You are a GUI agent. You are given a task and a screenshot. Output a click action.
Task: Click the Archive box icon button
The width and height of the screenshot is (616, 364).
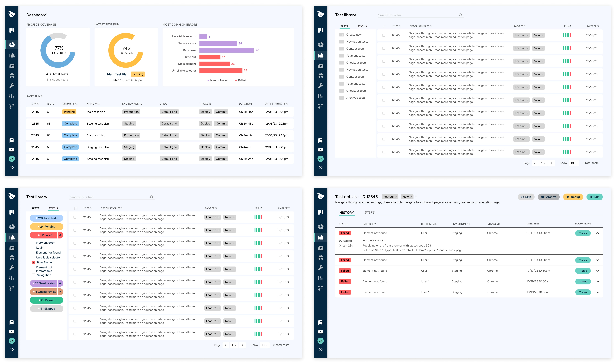548,197
